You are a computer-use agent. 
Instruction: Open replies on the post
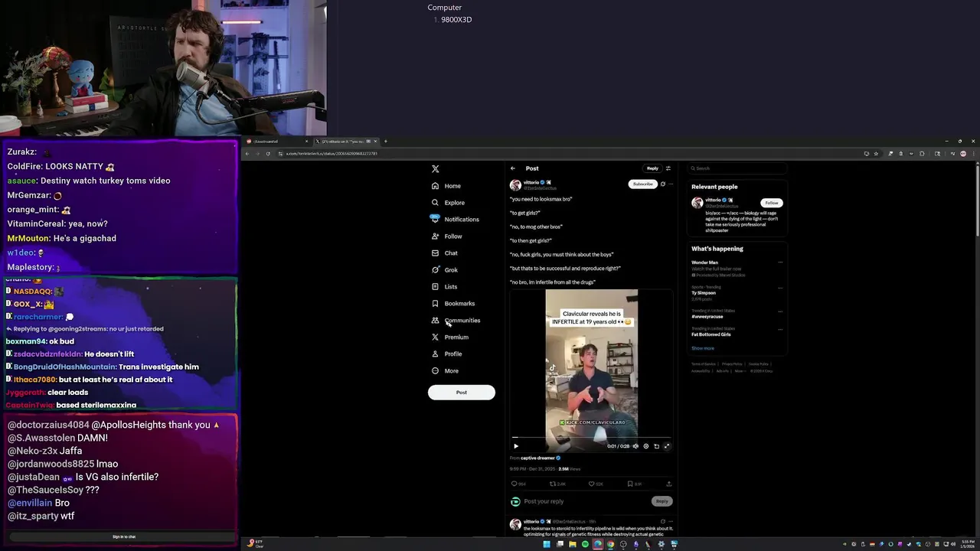tap(518, 484)
